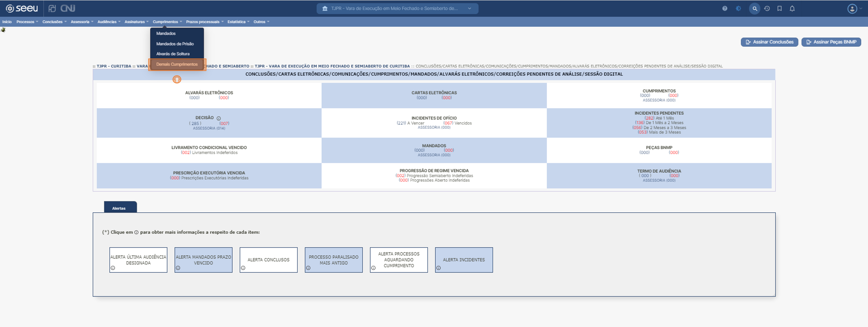Image resolution: width=868 pixels, height=327 pixels.
Task: Click info icon beside Decisão heading
Action: click(x=219, y=118)
